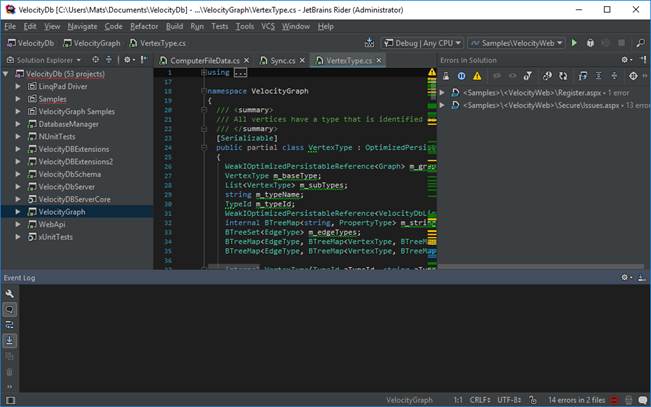
Task: Run the Samples\VelocityWeb configuration with green play
Action: [574, 43]
